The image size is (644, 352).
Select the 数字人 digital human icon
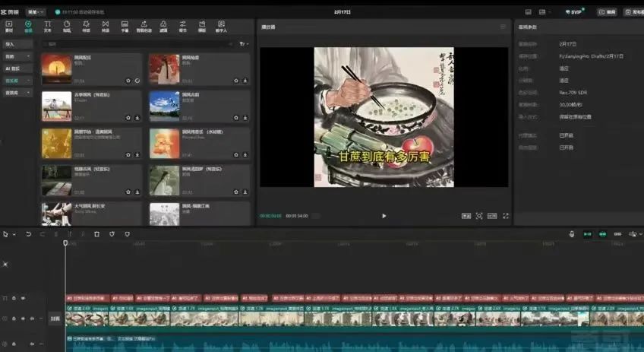click(x=222, y=27)
